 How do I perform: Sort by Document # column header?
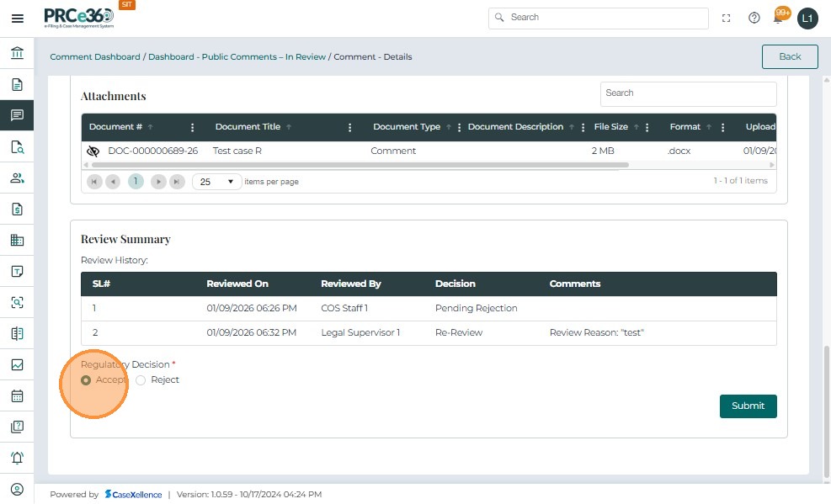click(115, 127)
